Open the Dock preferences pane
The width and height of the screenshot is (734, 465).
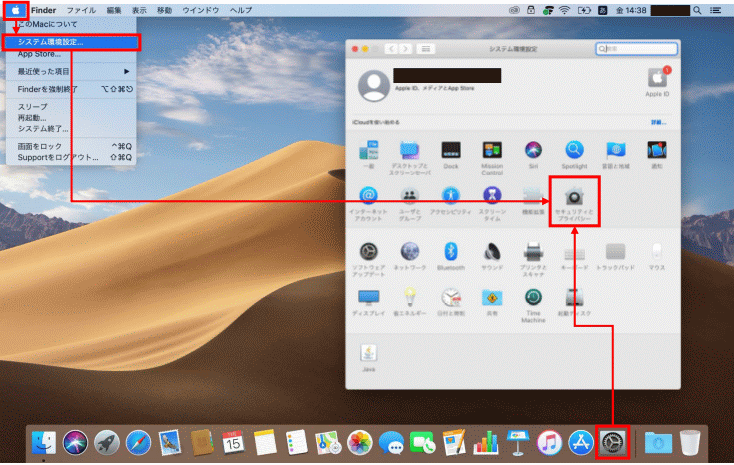click(x=450, y=150)
